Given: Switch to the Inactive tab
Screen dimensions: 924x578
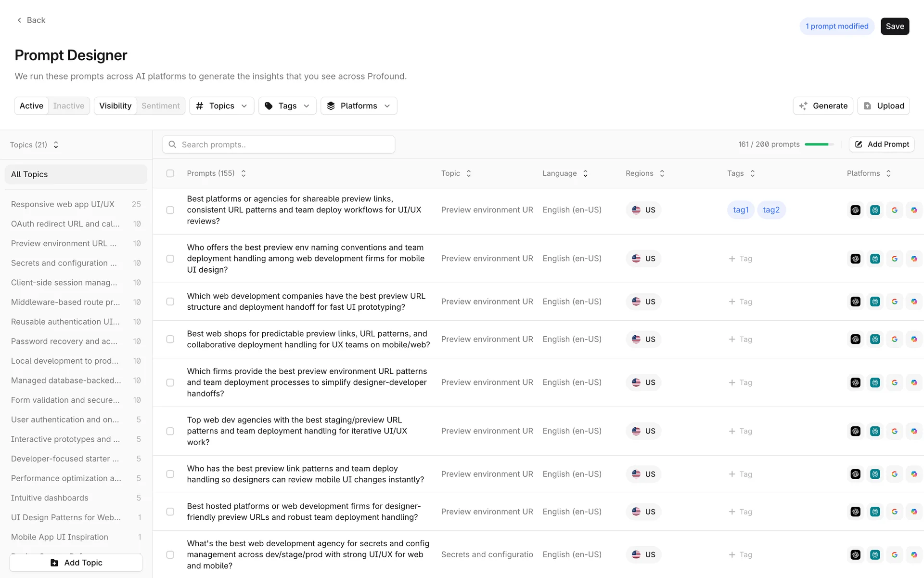Looking at the screenshot, I should [68, 106].
